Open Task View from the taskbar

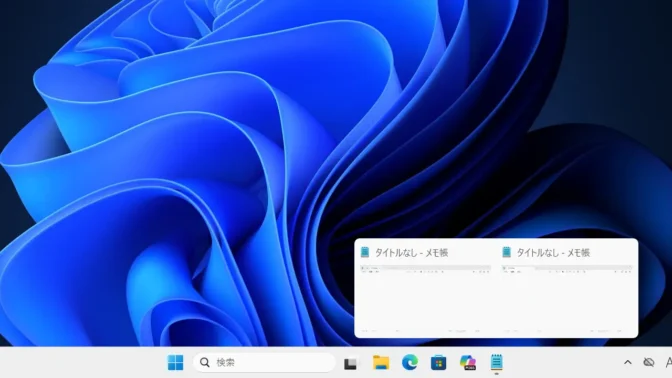[x=351, y=363]
